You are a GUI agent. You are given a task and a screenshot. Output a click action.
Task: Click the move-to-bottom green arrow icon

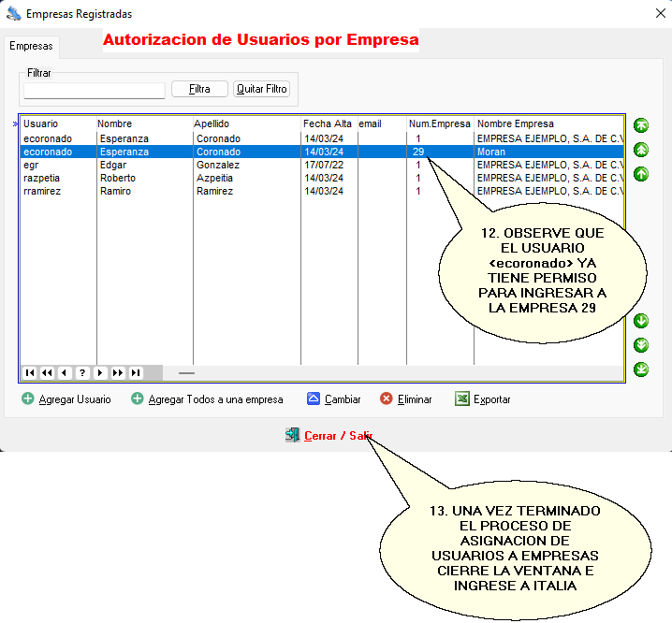[x=641, y=369]
